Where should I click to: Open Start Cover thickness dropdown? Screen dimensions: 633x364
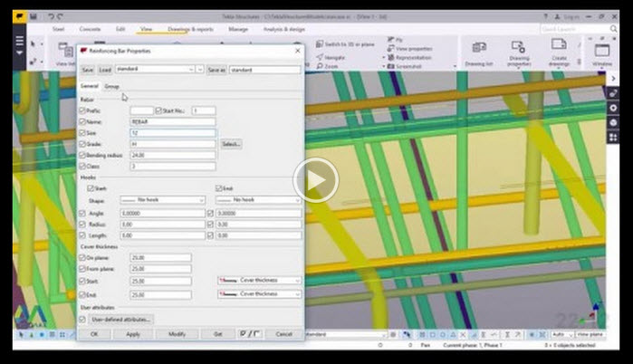tap(259, 280)
